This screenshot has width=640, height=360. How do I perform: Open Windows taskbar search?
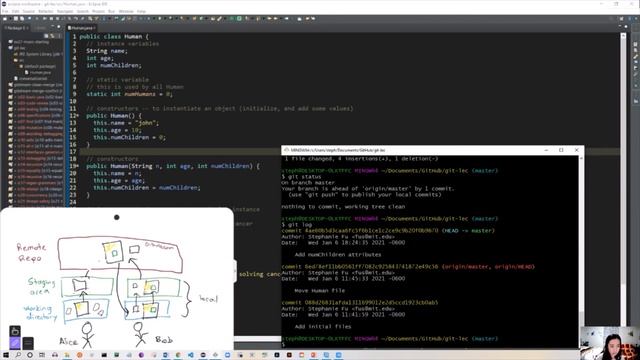(x=18, y=355)
